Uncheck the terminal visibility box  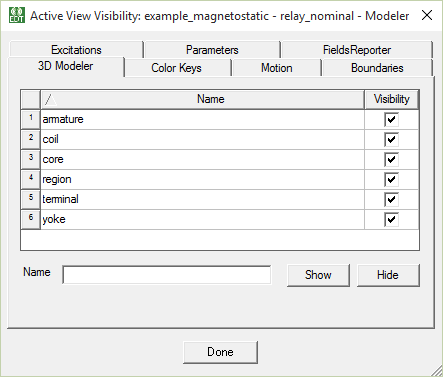coord(391,199)
